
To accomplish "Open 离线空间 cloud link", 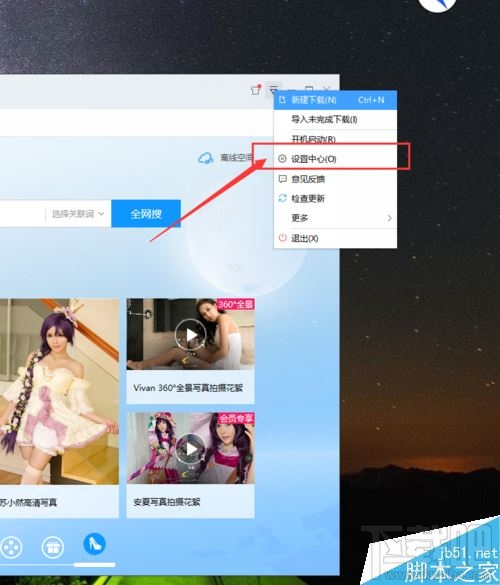I will 225,158.
